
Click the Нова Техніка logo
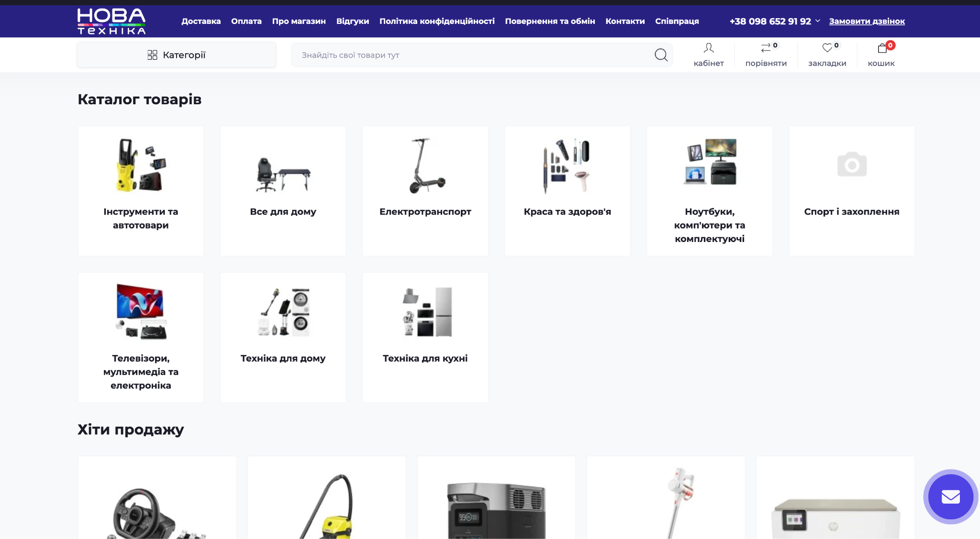tap(111, 21)
